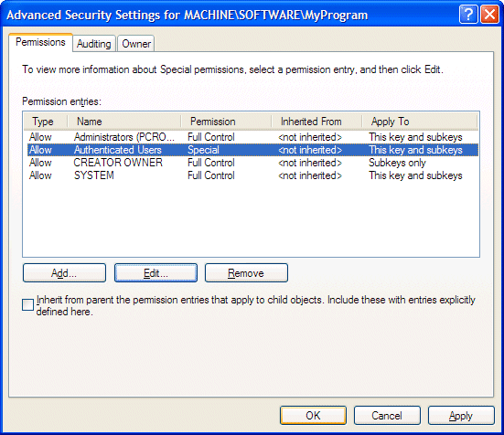The width and height of the screenshot is (504, 435).
Task: Sort by the Name column header
Action: pos(124,122)
